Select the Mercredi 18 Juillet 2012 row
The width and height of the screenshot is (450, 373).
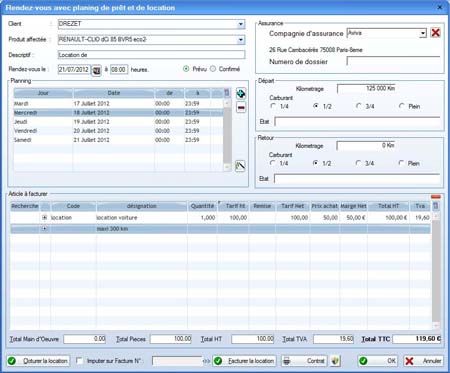[118, 113]
